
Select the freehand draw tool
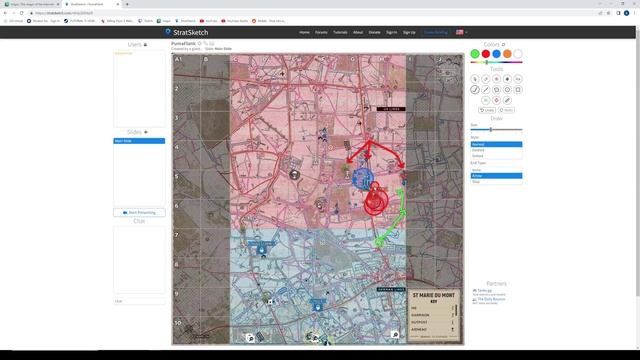475,90
